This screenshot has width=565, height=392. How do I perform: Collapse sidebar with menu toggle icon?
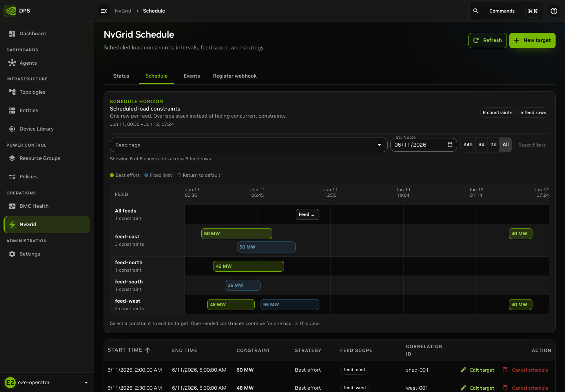click(104, 11)
